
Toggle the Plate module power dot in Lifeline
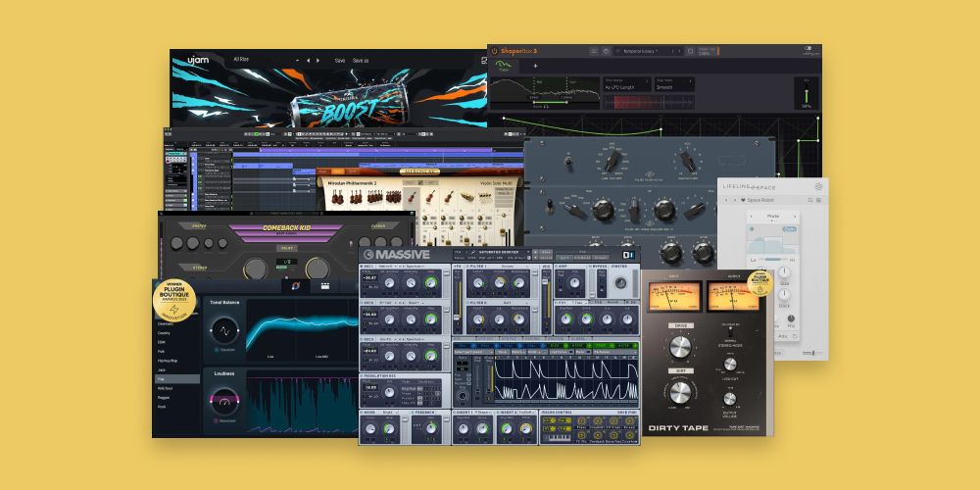(752, 228)
